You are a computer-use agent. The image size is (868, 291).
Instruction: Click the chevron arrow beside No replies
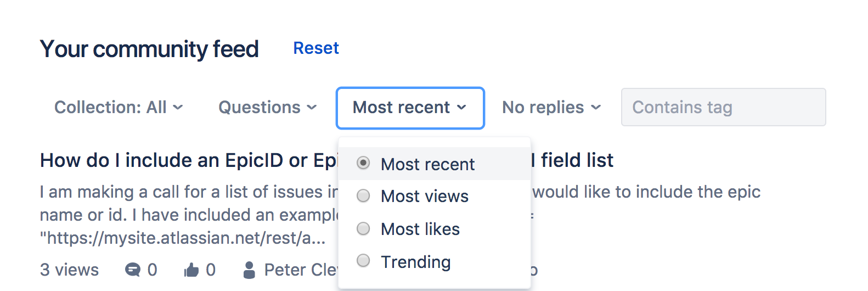pyautogui.click(x=596, y=108)
